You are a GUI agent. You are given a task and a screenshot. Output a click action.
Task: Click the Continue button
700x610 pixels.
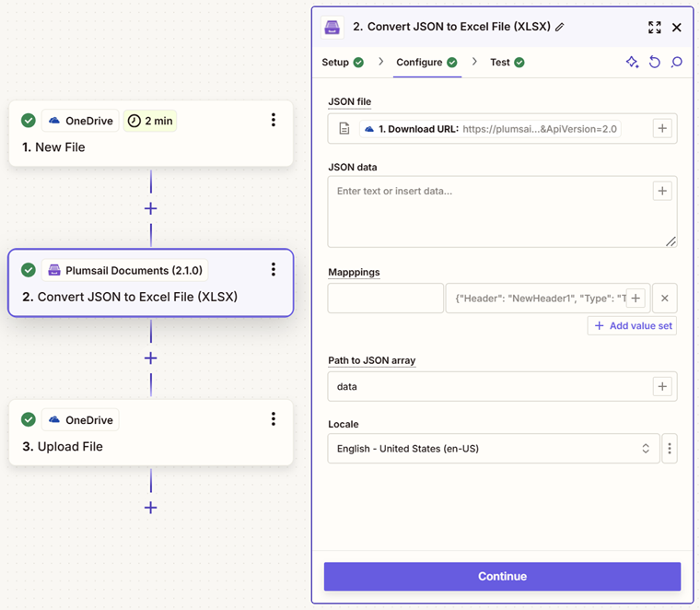502,576
